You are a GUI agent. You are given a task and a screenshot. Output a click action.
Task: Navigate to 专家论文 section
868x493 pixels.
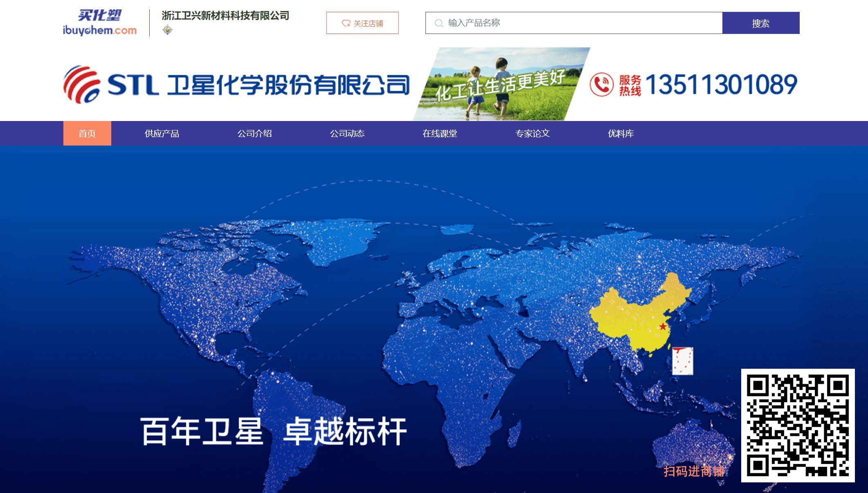[x=532, y=133]
